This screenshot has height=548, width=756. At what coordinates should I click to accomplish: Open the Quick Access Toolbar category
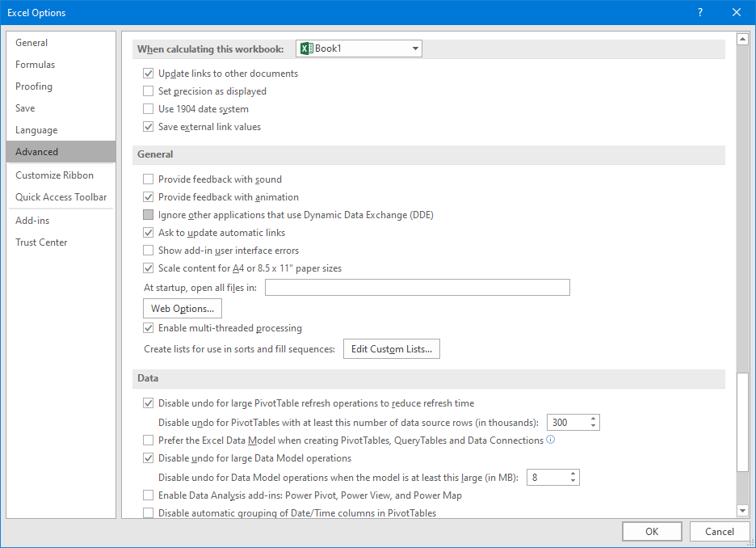pos(61,197)
